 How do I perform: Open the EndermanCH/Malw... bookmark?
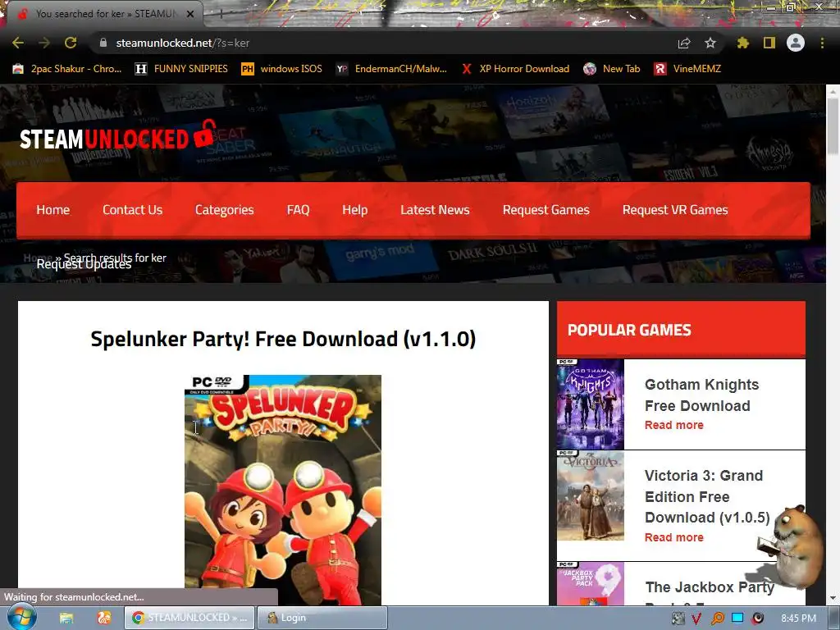point(391,69)
